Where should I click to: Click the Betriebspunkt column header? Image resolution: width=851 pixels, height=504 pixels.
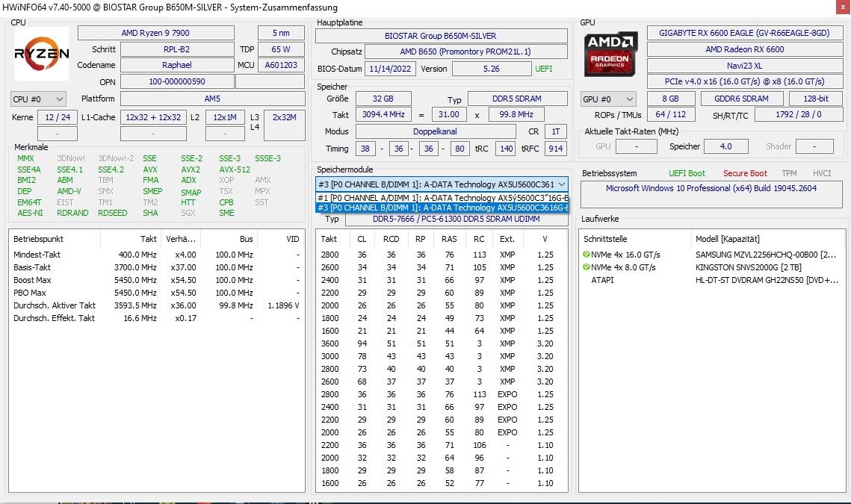[x=55, y=239]
